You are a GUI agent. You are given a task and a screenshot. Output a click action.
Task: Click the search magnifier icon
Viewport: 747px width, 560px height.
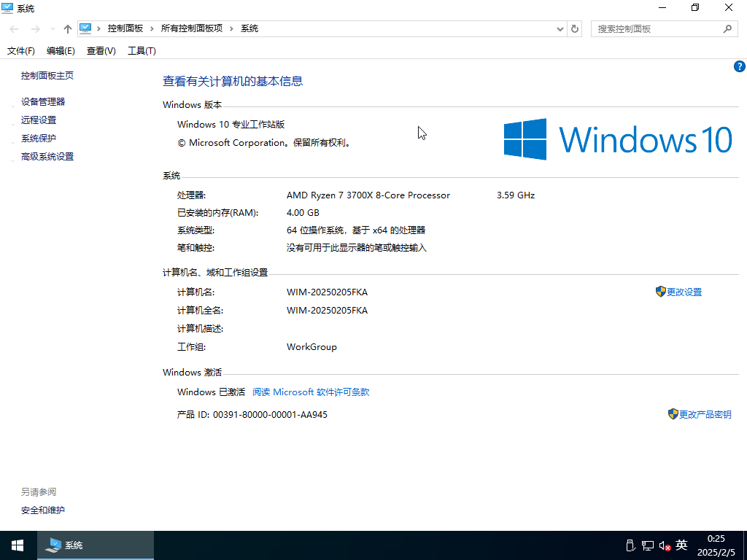click(x=727, y=28)
